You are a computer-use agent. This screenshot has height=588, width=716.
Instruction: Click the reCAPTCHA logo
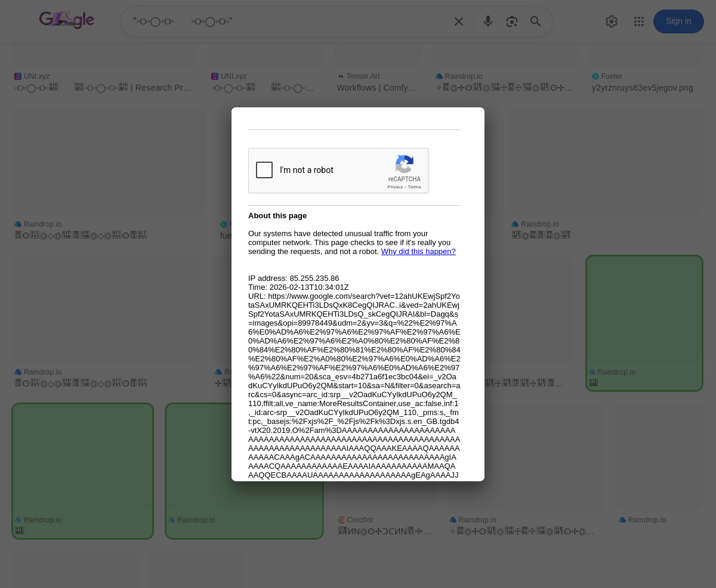(405, 165)
